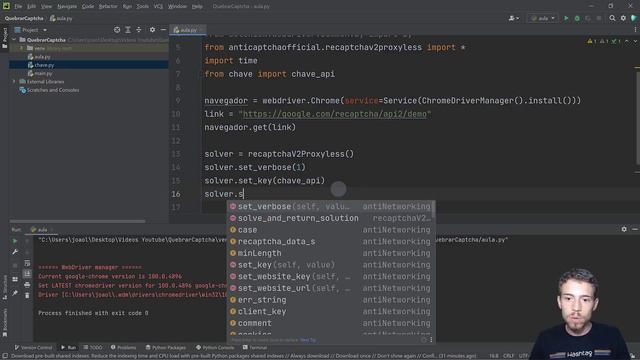The image size is (640, 360).
Task: Choose set_website_url completion suggestion
Action: click(x=331, y=288)
